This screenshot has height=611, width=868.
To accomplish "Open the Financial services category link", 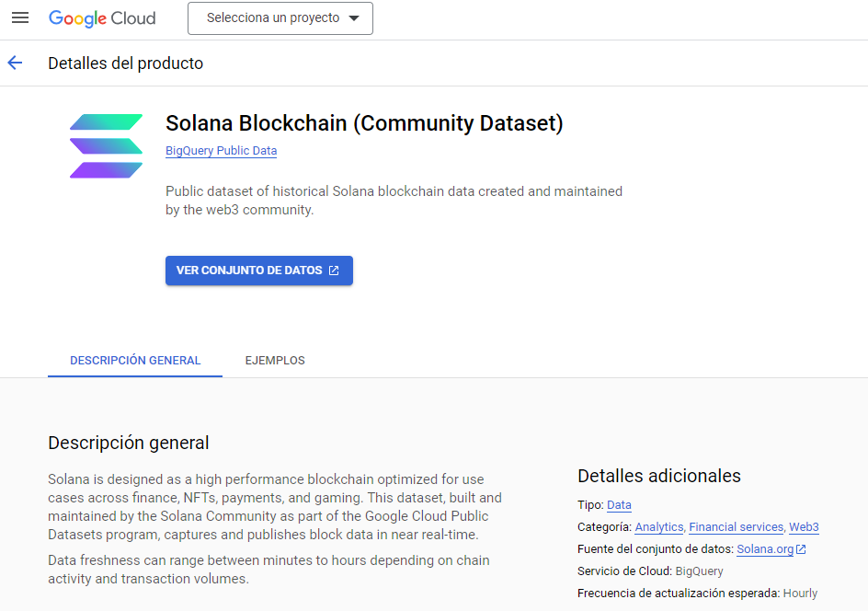I will (x=737, y=526).
